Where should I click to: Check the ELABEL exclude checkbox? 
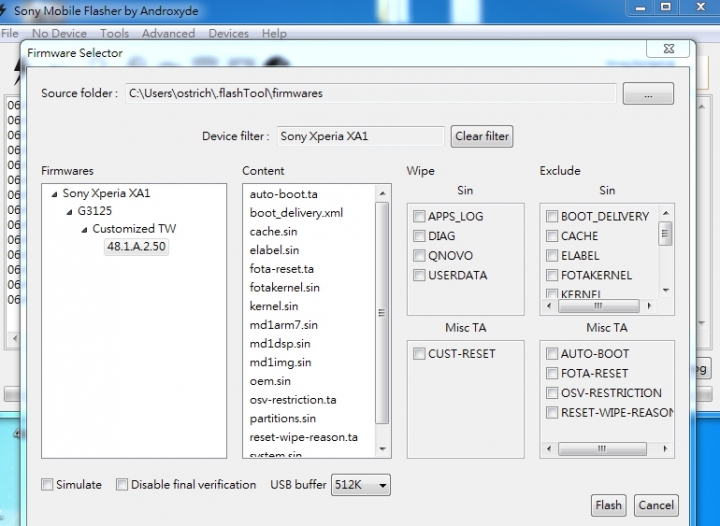[551, 256]
